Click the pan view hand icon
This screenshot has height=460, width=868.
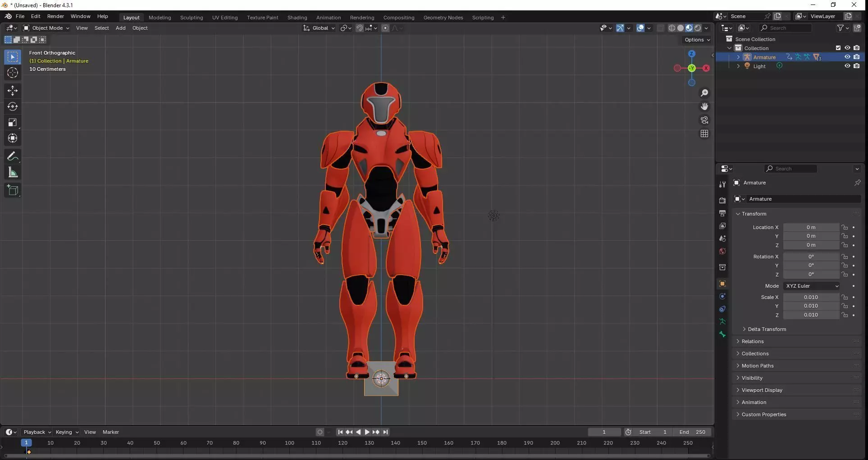704,106
